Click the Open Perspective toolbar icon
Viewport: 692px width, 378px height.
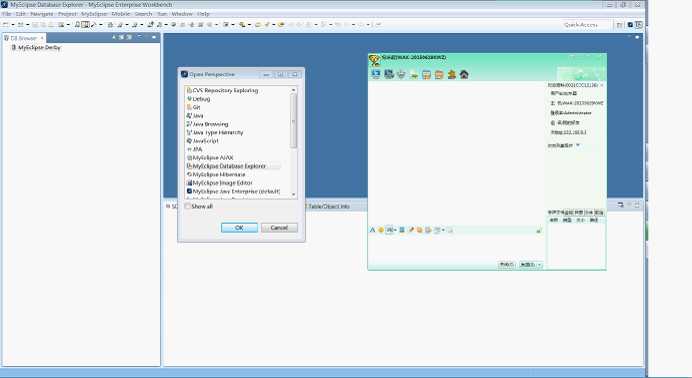pos(619,25)
